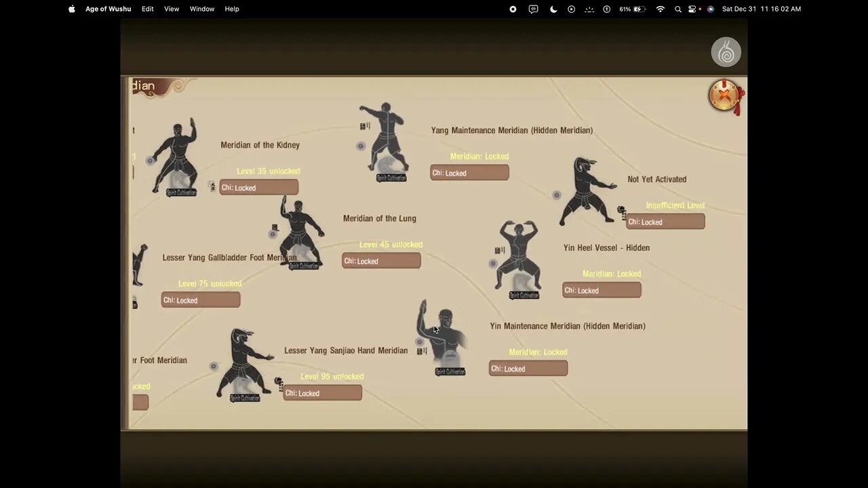The width and height of the screenshot is (868, 488).
Task: Open the Edit menu
Action: (148, 9)
